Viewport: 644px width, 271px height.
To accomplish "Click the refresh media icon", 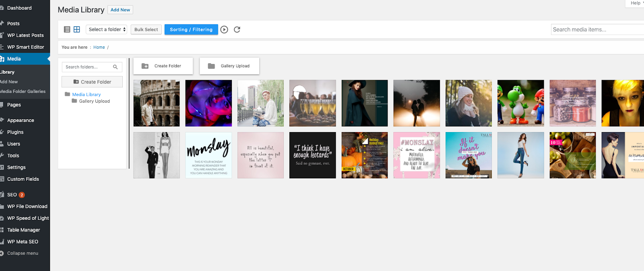I will [237, 29].
